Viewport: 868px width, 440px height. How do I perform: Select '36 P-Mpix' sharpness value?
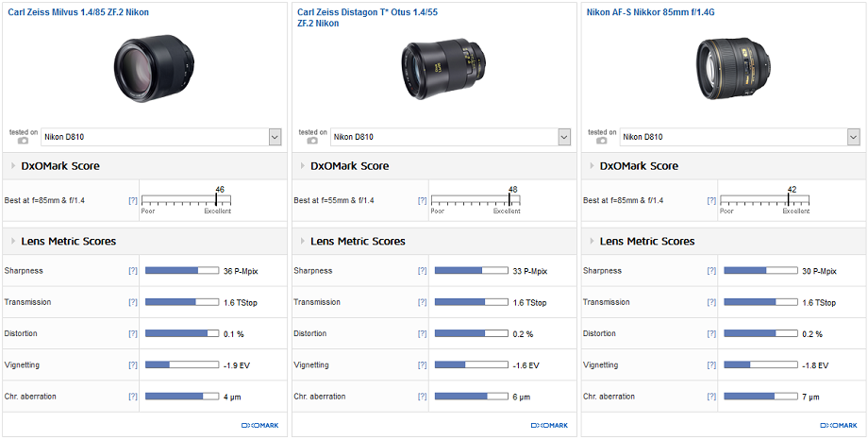point(241,272)
